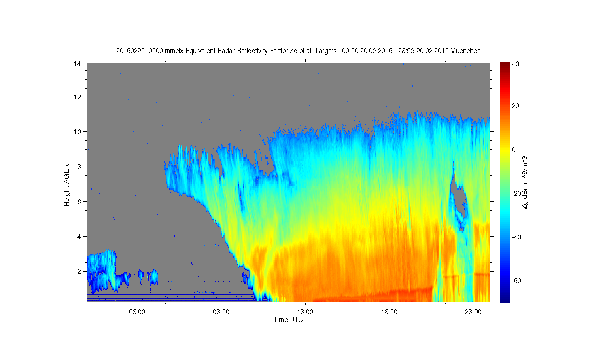Click the 23:00 time tick label
607x364 pixels.
(473, 312)
